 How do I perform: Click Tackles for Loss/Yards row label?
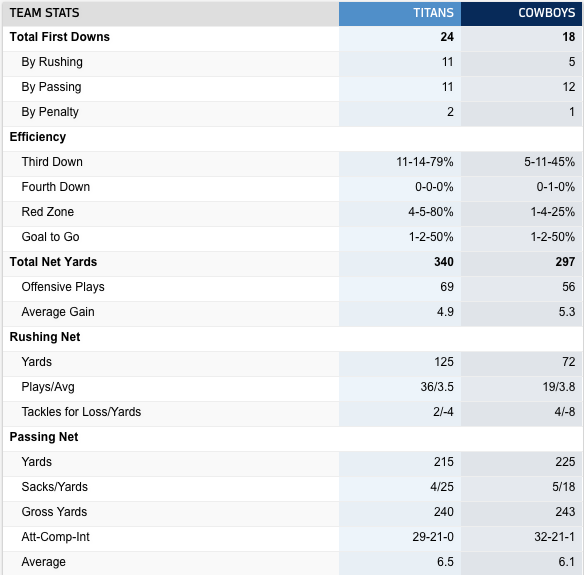click(x=81, y=412)
